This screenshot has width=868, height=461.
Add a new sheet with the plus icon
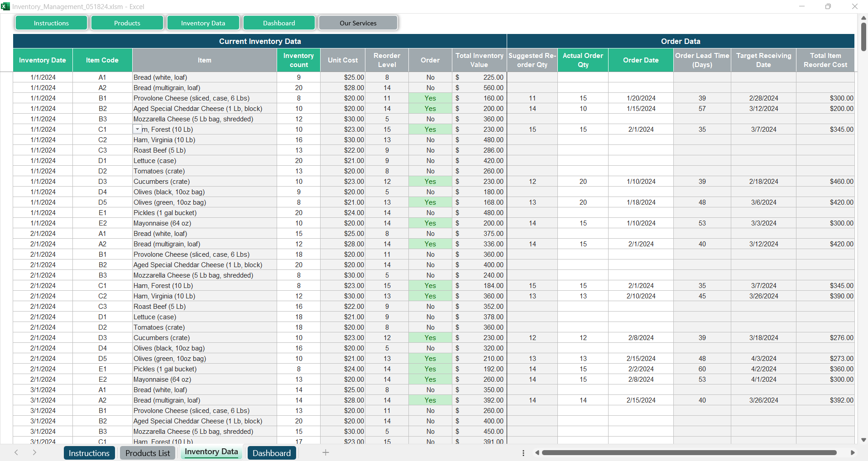point(326,452)
